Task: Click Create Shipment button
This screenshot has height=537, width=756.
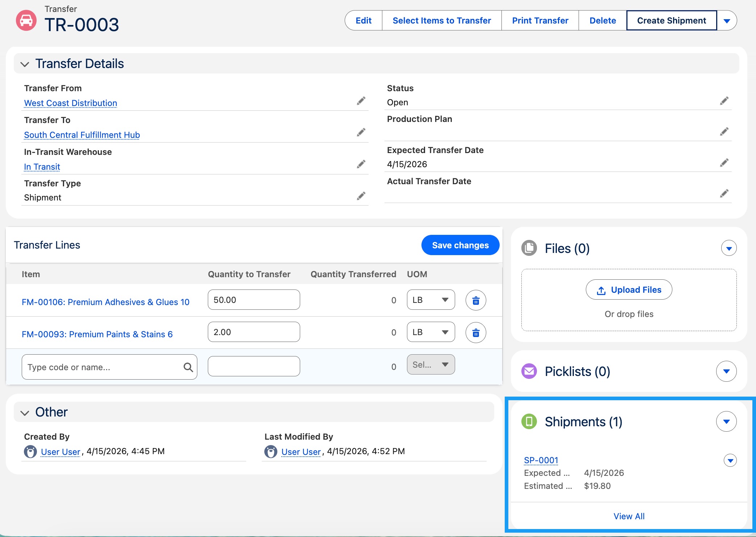Action: click(x=672, y=21)
